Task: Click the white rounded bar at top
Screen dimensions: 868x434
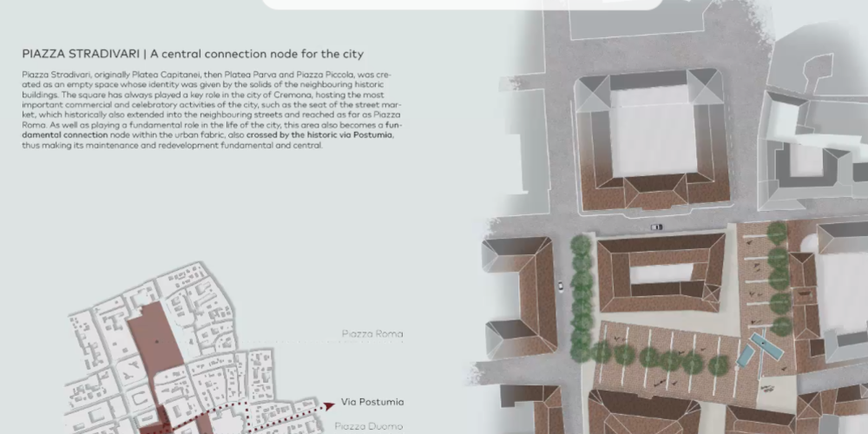Action: click(x=461, y=4)
